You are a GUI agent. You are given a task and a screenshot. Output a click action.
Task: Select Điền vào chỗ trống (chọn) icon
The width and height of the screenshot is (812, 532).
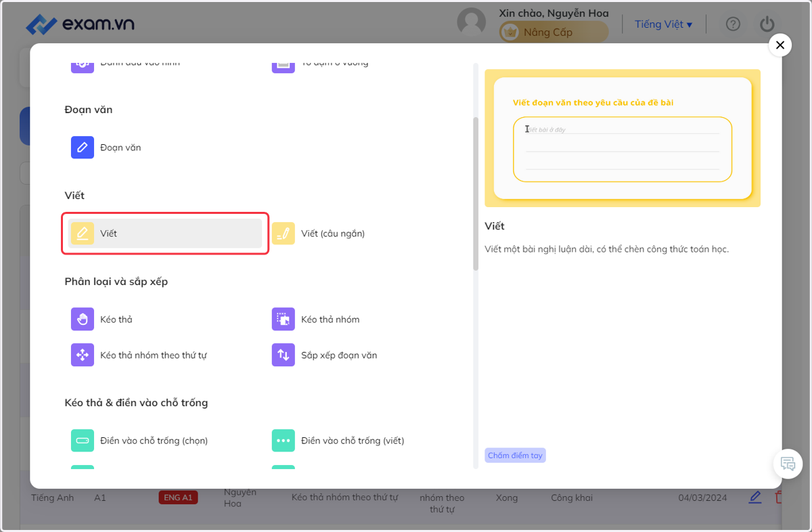point(83,440)
